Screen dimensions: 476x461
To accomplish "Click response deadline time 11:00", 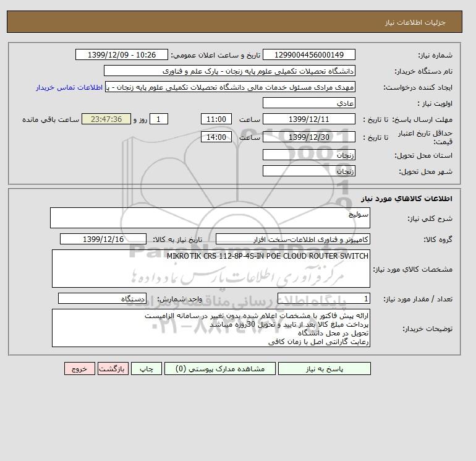I will click(216, 119).
